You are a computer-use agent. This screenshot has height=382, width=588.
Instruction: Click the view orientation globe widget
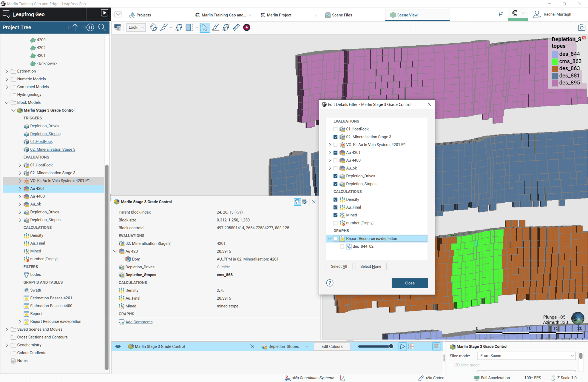coord(578,318)
